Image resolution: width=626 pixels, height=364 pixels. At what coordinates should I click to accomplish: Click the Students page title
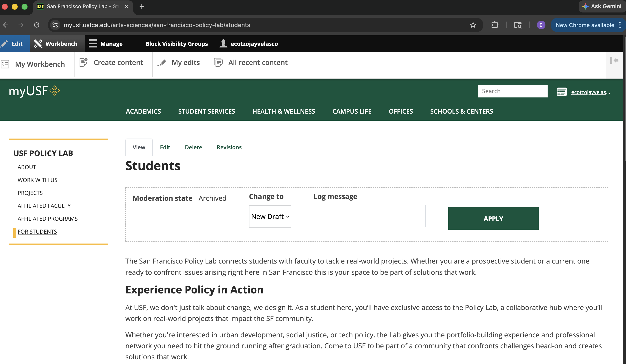click(x=153, y=165)
